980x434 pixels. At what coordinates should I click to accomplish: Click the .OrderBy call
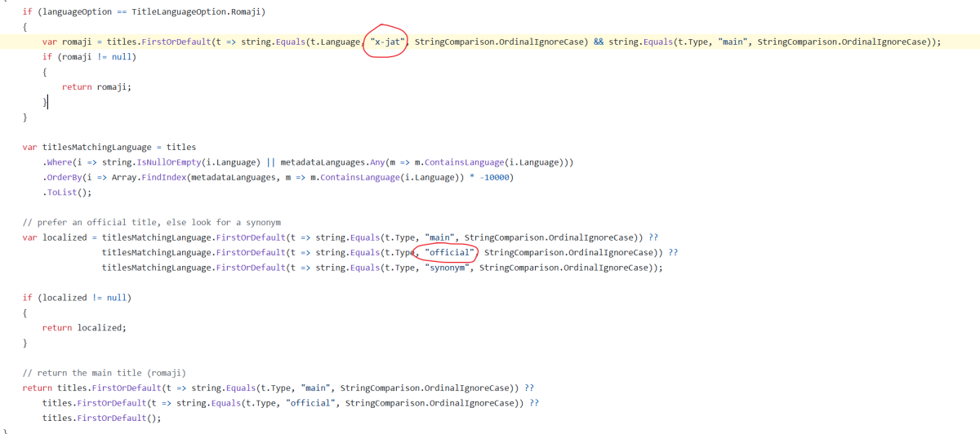(x=62, y=177)
